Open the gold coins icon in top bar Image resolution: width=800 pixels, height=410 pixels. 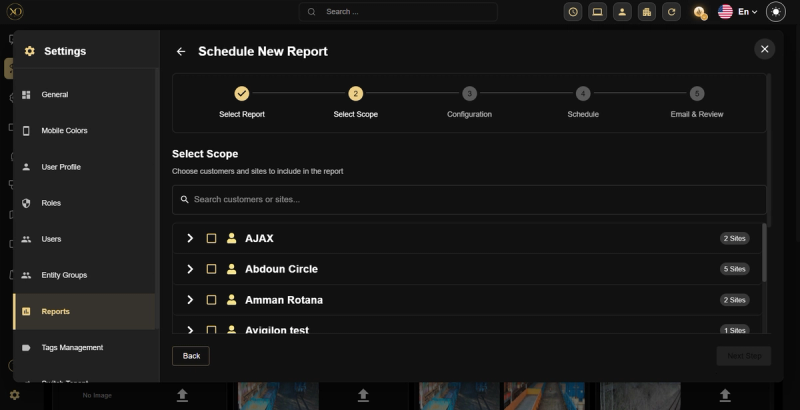700,12
